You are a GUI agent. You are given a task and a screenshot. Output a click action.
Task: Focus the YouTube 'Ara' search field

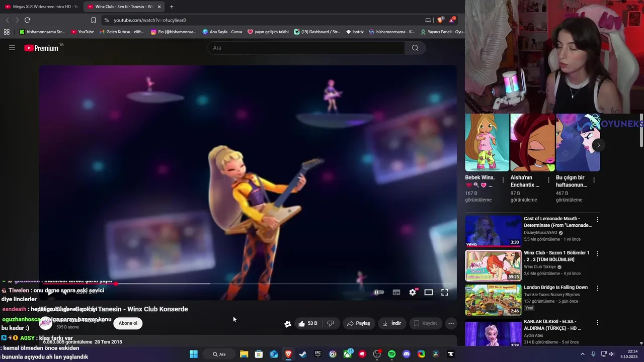point(306,48)
